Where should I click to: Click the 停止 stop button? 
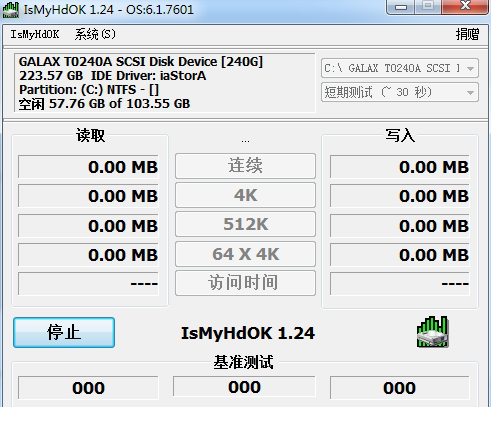click(64, 333)
